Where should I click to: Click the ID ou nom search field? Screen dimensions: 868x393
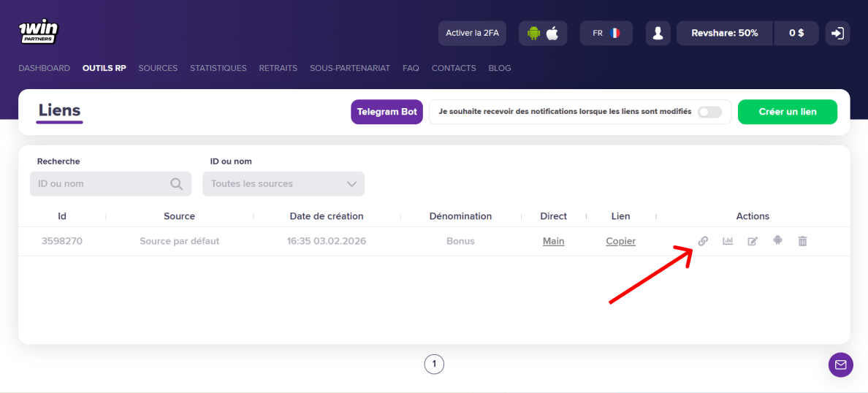(101, 184)
